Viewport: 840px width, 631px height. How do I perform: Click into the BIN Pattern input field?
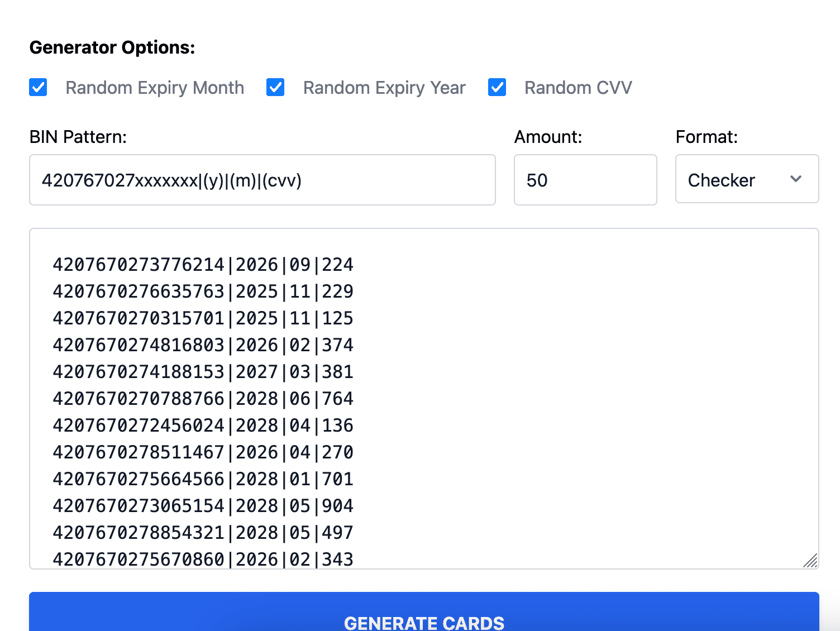pyautogui.click(x=262, y=180)
